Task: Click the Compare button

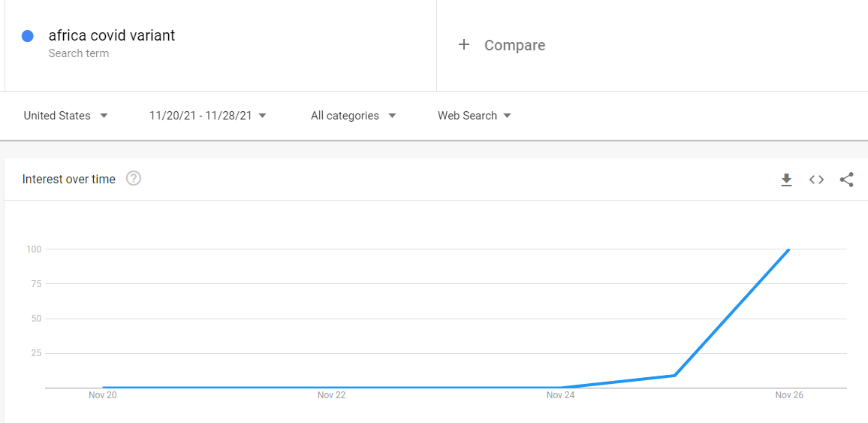Action: 502,45
